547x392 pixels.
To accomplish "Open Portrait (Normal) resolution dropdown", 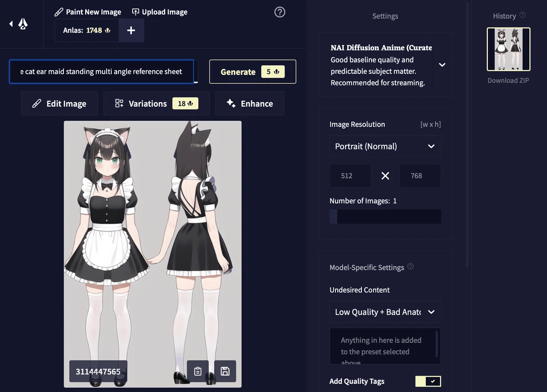I will click(385, 146).
